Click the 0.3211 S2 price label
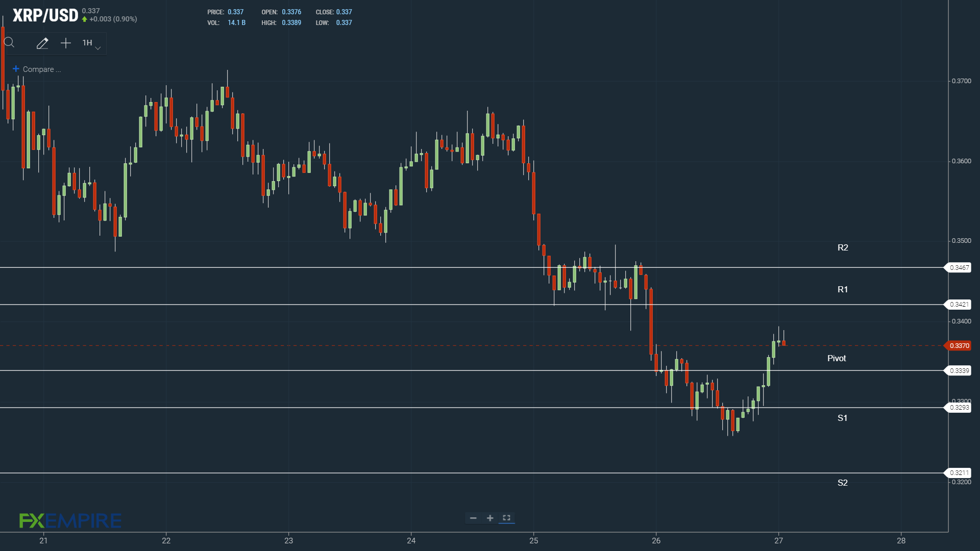The width and height of the screenshot is (980, 551). click(959, 473)
